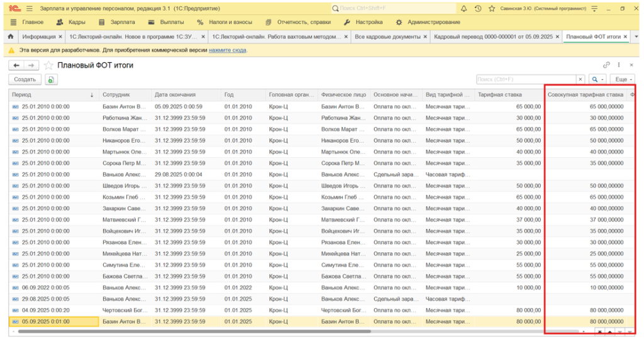Focus the global search field Ctrl+Shift+F
The image size is (644, 339).
(x=394, y=8)
